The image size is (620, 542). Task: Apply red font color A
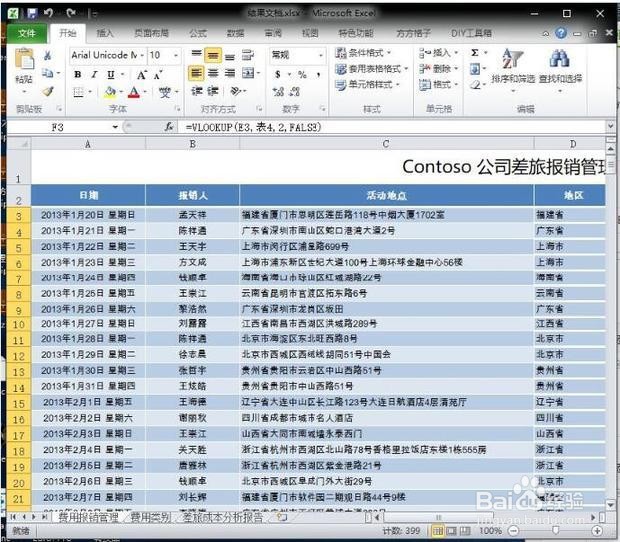point(134,92)
